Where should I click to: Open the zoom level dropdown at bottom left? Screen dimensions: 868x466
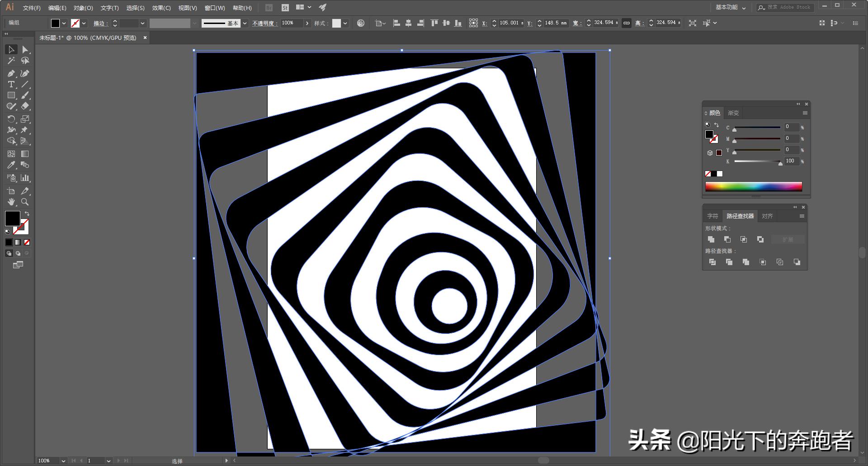(63, 461)
